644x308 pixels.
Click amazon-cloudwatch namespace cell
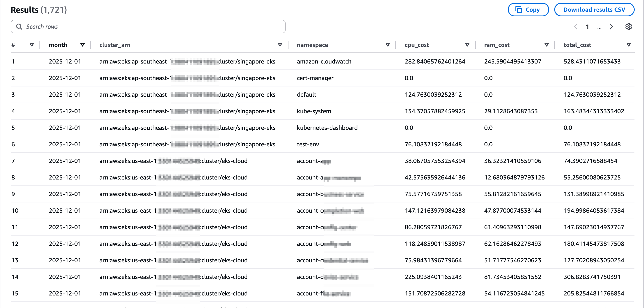(324, 61)
